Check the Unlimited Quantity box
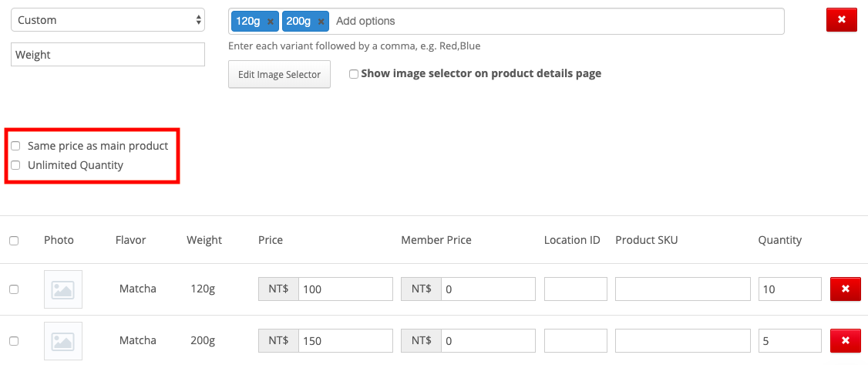This screenshot has height=365, width=868. [15, 165]
